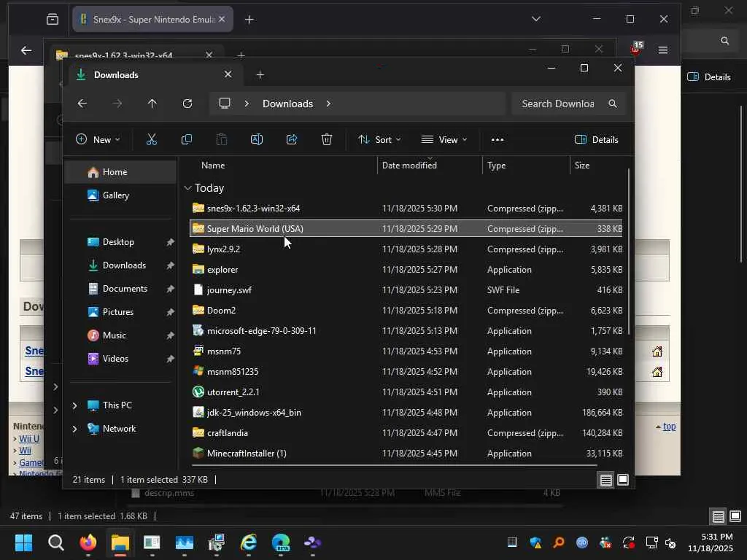Refresh the Downloads folder view
This screenshot has width=747, height=560.
[187, 104]
